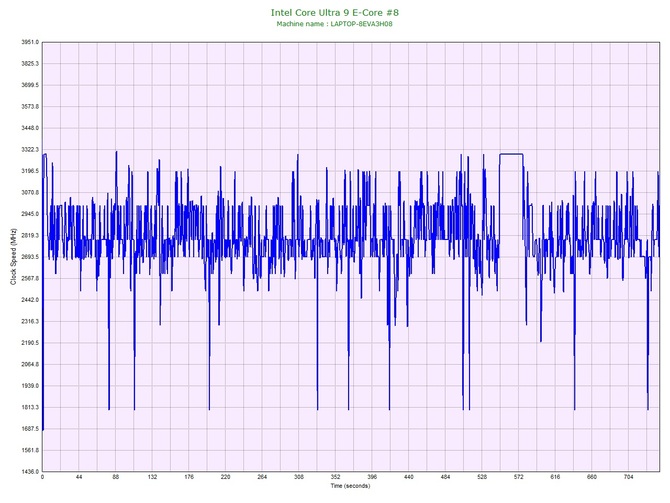Click the 616 label on the time axis
This screenshot has width=670, height=503.
pos(555,477)
